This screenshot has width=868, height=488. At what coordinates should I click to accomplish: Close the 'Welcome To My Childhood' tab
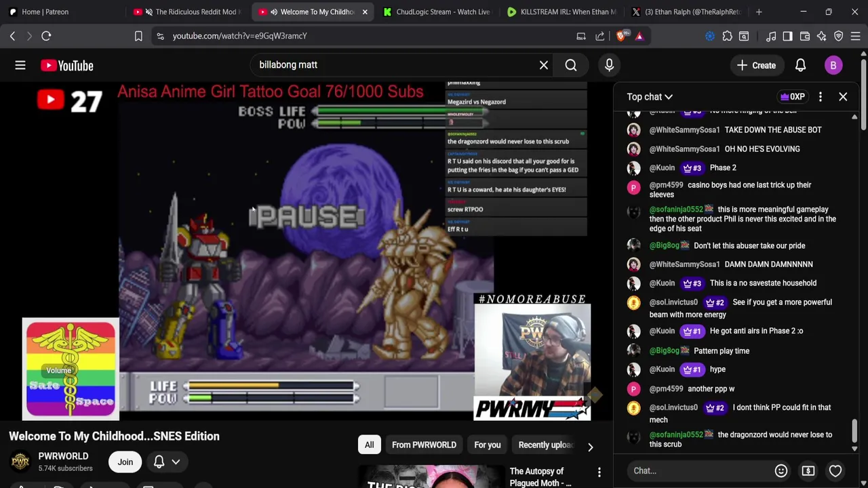pos(365,12)
